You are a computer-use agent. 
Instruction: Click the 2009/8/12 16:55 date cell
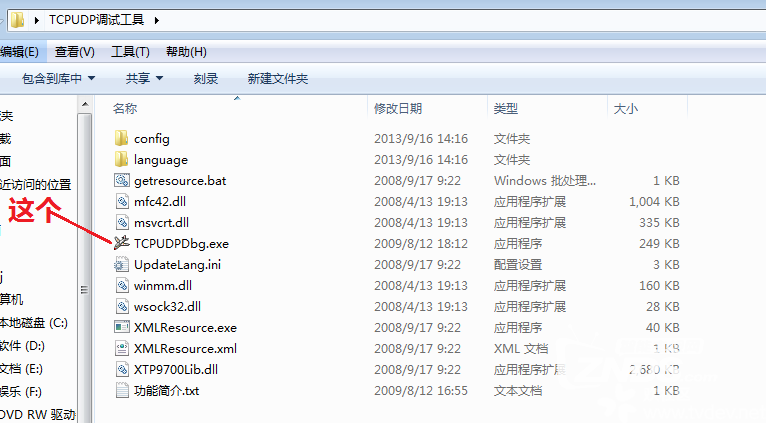coord(421,391)
